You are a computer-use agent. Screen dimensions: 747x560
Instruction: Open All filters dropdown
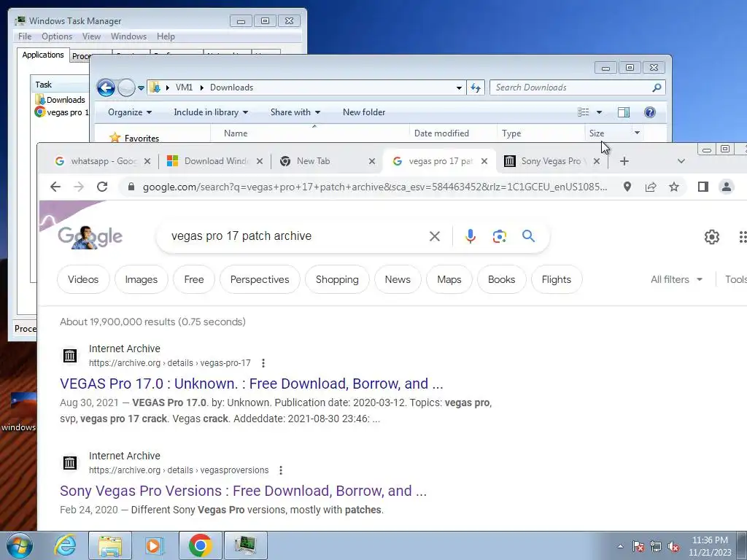[x=676, y=279]
